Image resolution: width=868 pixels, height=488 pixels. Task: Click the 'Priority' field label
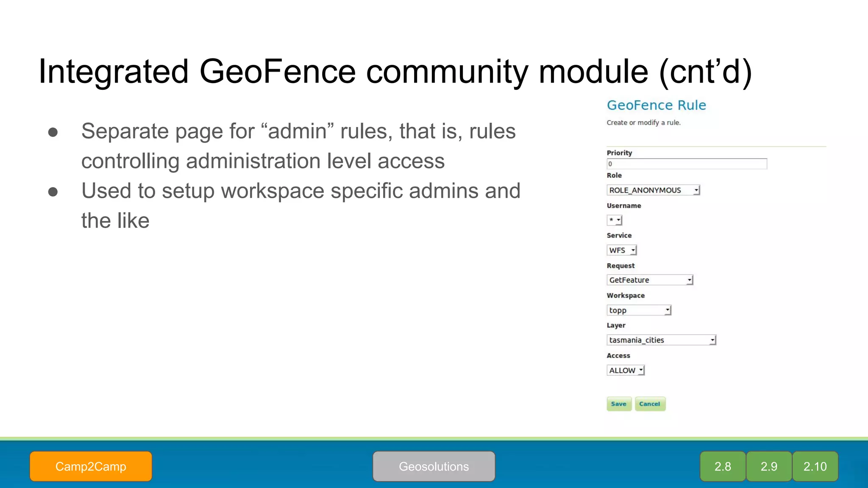point(619,153)
